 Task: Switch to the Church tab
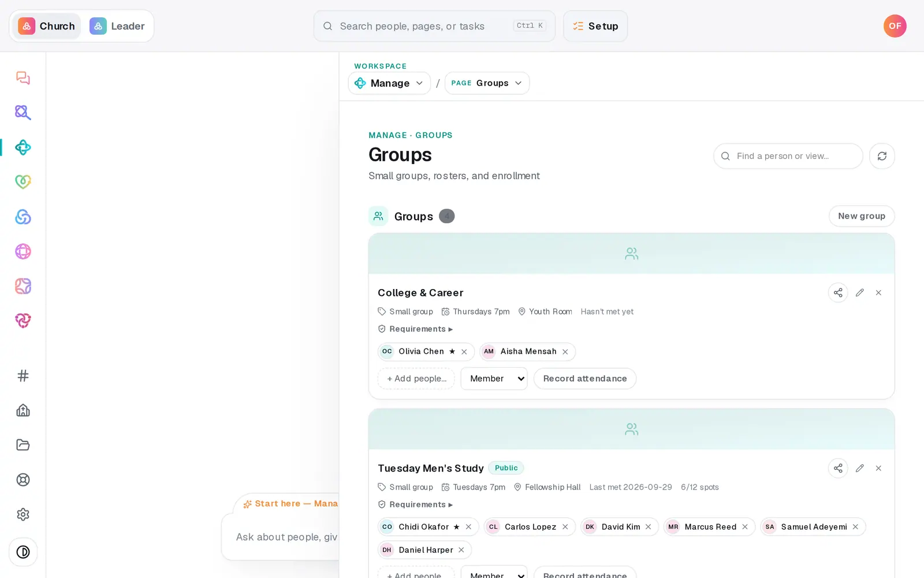(47, 26)
